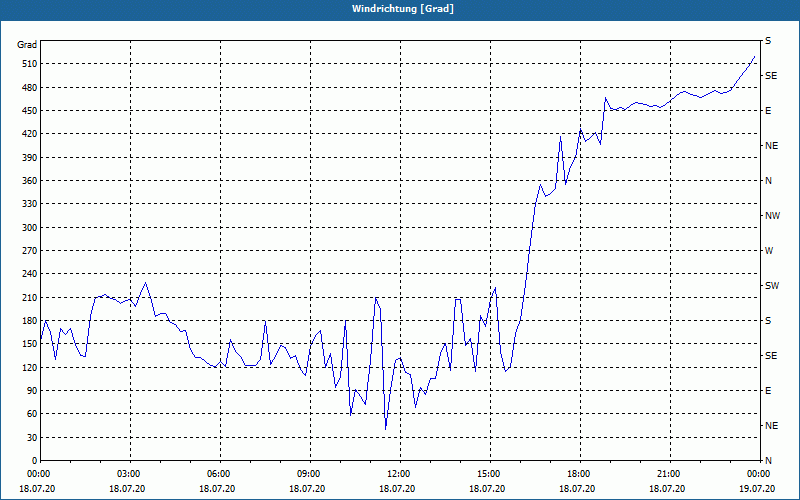Select the y-axis value 30

tap(31, 437)
